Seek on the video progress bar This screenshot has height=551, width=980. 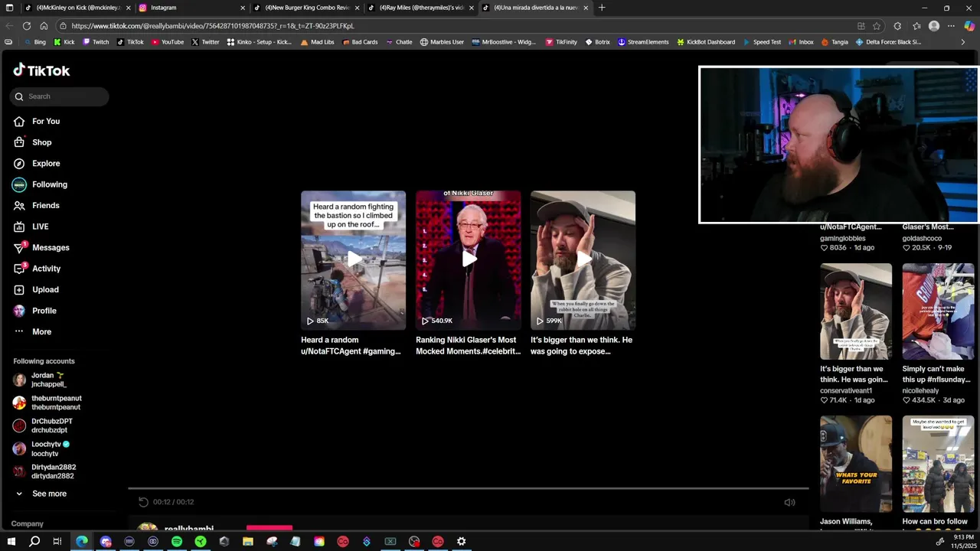[x=468, y=488]
